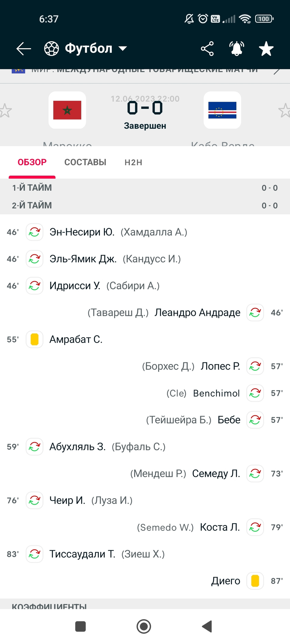Switch to the H2H tab
The width and height of the screenshot is (290, 644).
click(133, 162)
